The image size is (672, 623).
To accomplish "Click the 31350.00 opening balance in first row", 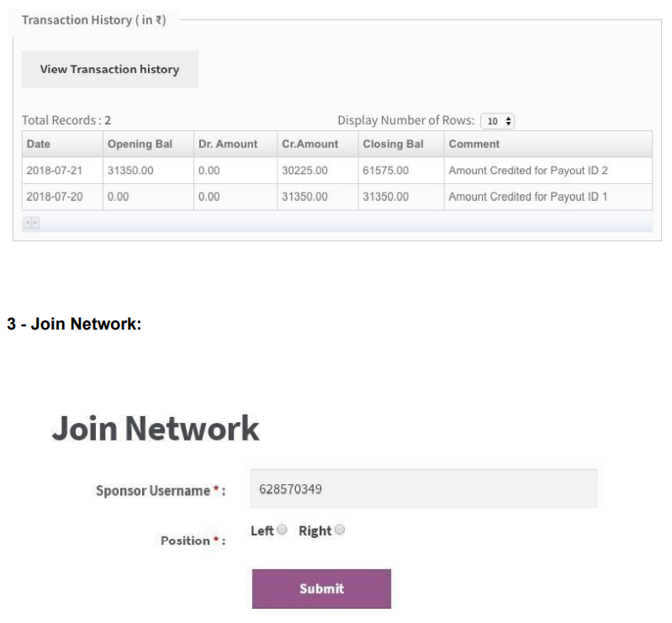I will point(148,171).
